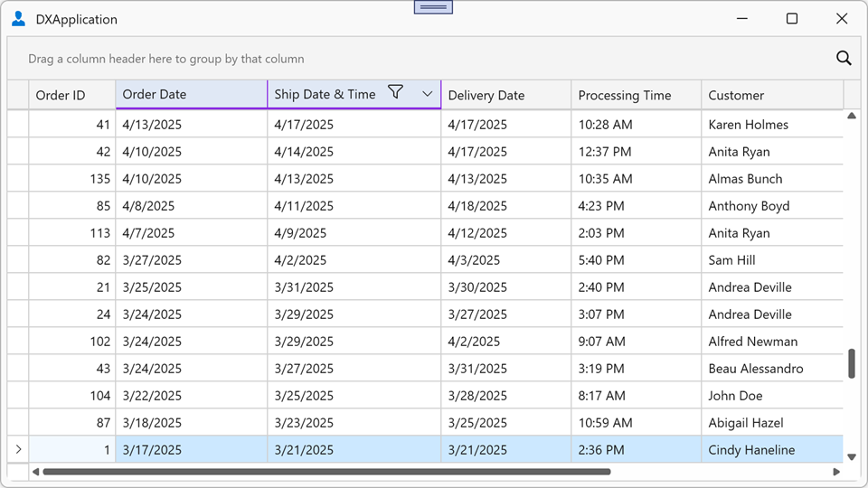Screen dimensions: 868x488
Task: Select customer Abigail Hazel
Action: tap(772, 423)
